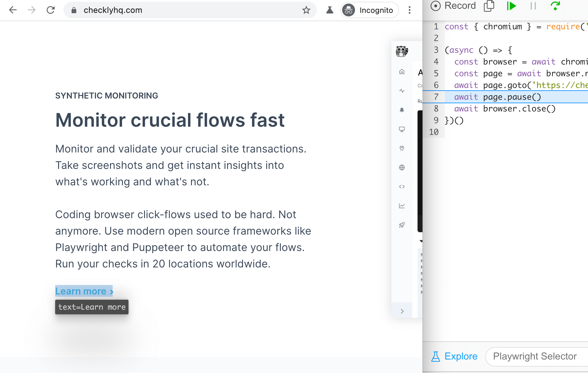The image size is (588, 373).
Task: Click code line 8 await browser.close()
Action: click(505, 109)
